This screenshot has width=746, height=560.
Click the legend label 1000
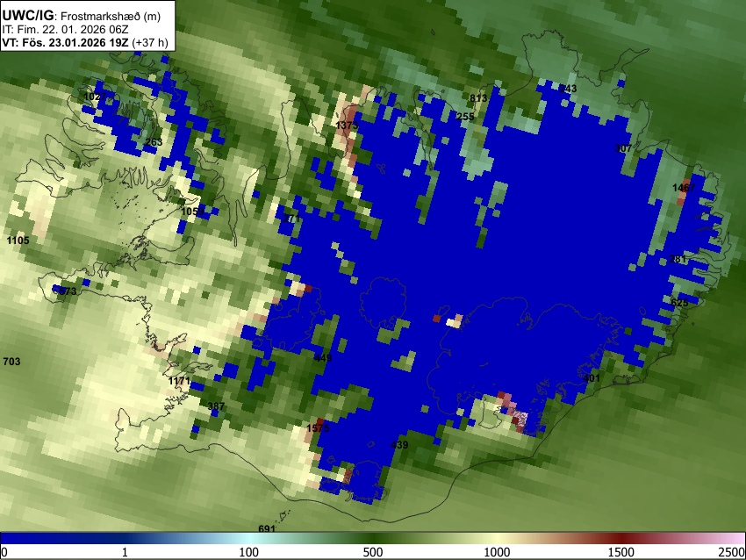(497, 552)
